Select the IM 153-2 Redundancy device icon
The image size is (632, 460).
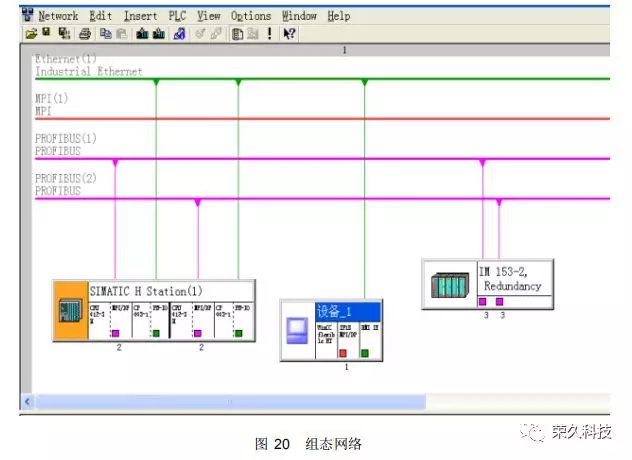pos(449,284)
